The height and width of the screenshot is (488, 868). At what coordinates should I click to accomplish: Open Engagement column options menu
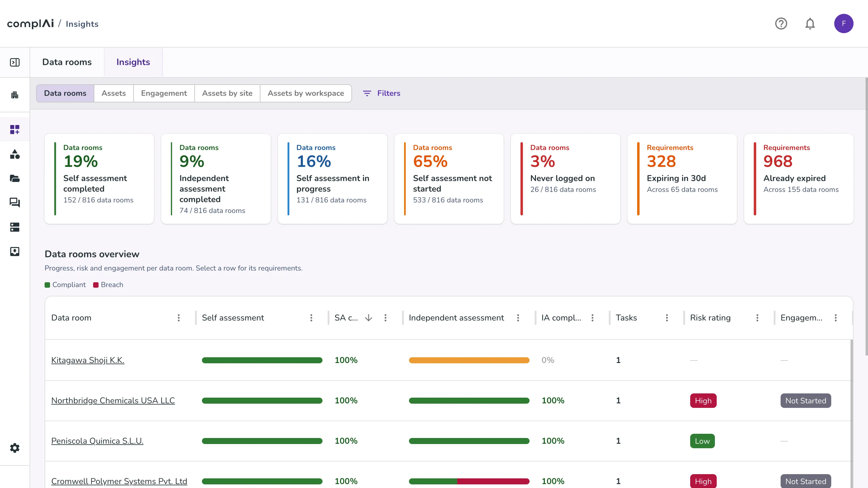click(x=836, y=318)
